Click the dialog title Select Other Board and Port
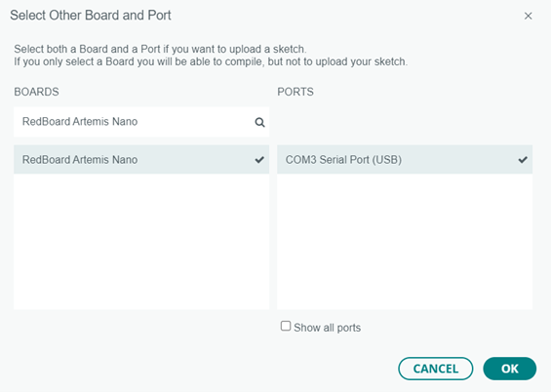 click(91, 16)
